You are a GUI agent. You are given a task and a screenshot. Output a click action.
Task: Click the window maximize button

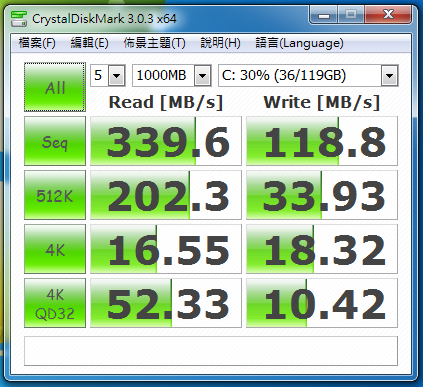351,15
